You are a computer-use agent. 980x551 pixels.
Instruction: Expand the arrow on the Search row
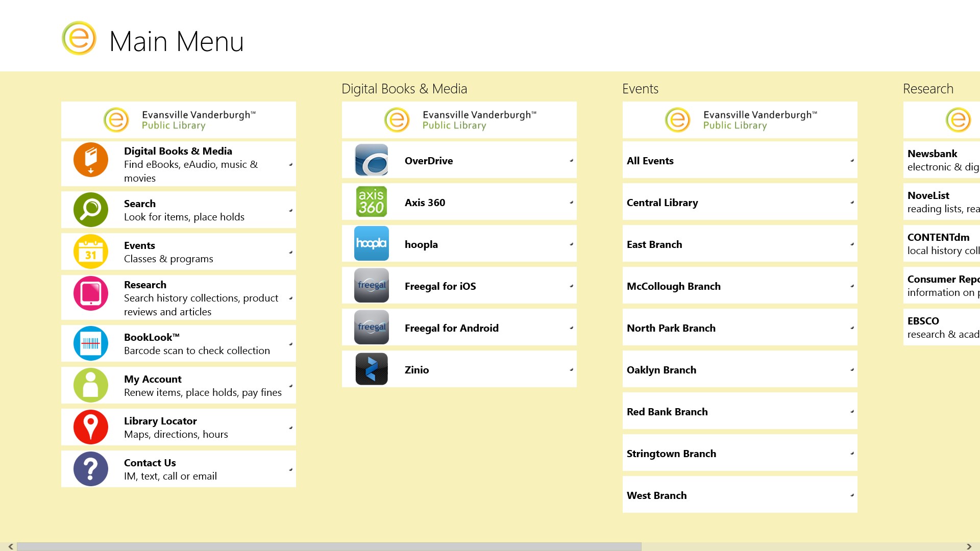[x=290, y=210]
